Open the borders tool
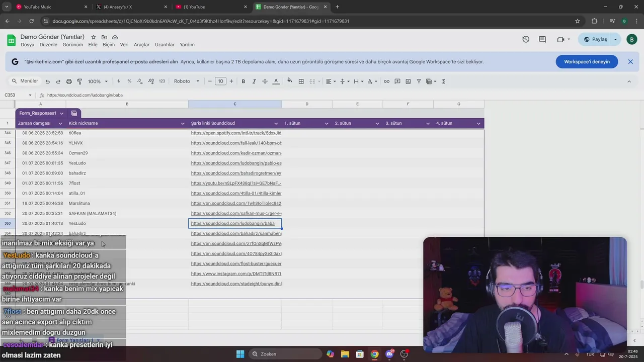Screen dimensions: 644x362 301,81
